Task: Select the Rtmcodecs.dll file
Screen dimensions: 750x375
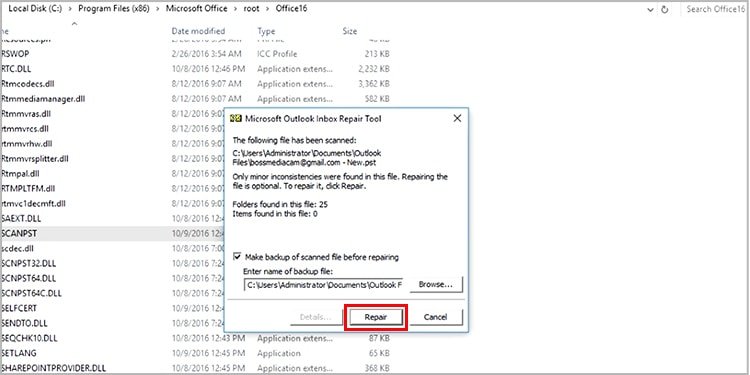Action: click(x=28, y=84)
